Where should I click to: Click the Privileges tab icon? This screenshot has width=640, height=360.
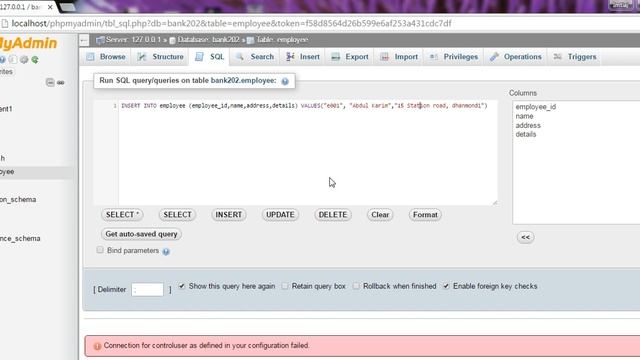pyautogui.click(x=433, y=57)
